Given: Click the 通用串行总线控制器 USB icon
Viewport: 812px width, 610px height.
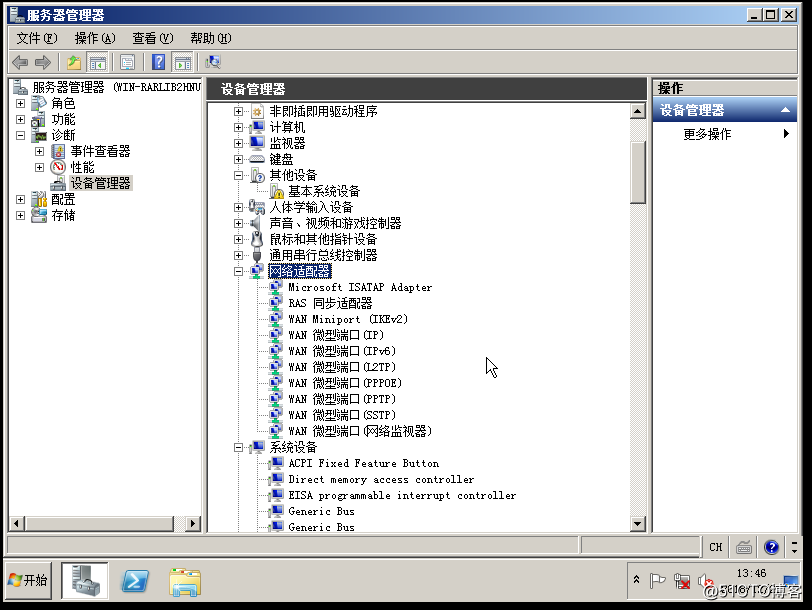Looking at the screenshot, I should (257, 255).
